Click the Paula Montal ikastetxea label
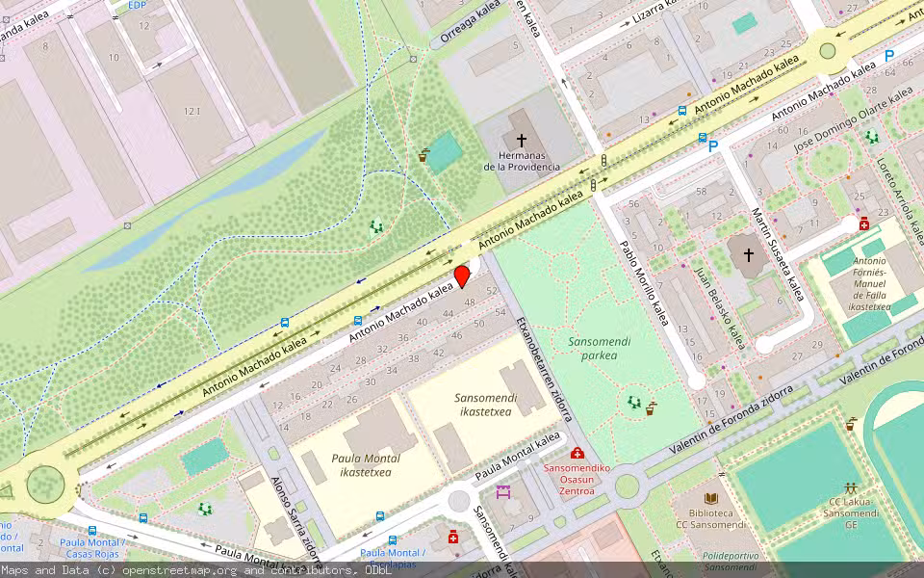The image size is (924, 578). click(x=366, y=463)
